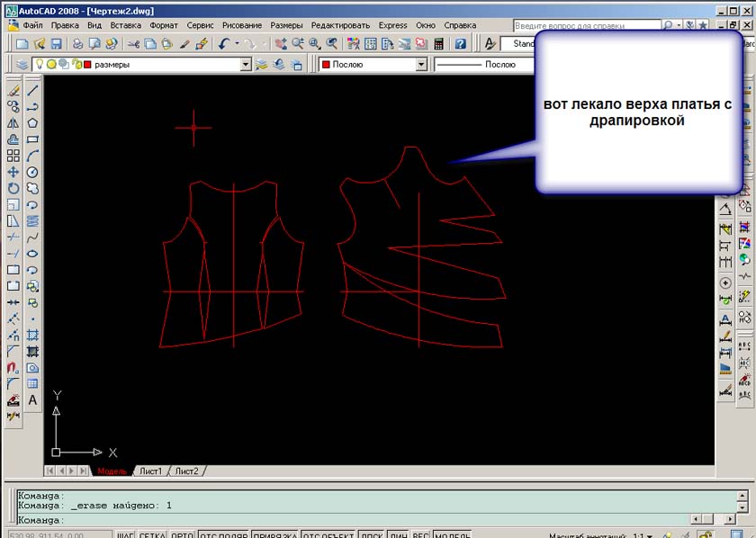This screenshot has height=538, width=756.
Task: Select the Polygon drawing tool
Action: tap(32, 123)
